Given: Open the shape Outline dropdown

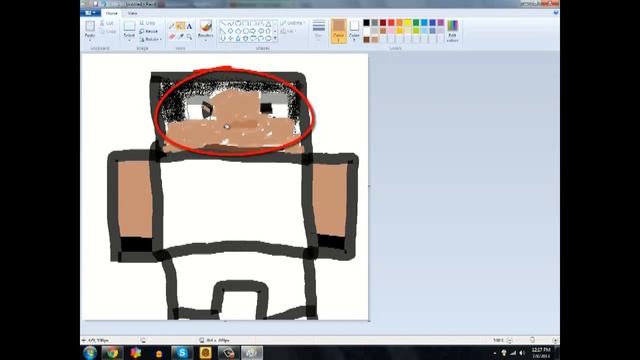Looking at the screenshot, I should (293, 23).
